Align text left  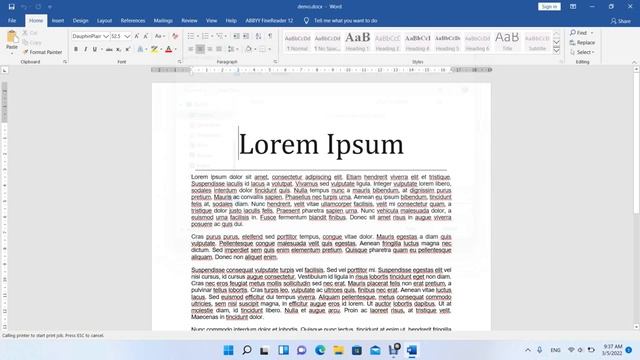point(191,49)
